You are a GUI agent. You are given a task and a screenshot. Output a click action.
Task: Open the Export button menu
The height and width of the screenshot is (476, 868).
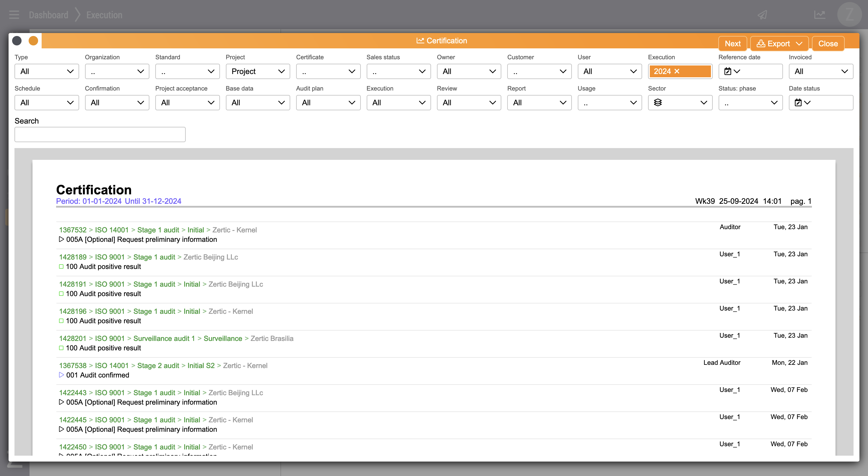(x=779, y=44)
